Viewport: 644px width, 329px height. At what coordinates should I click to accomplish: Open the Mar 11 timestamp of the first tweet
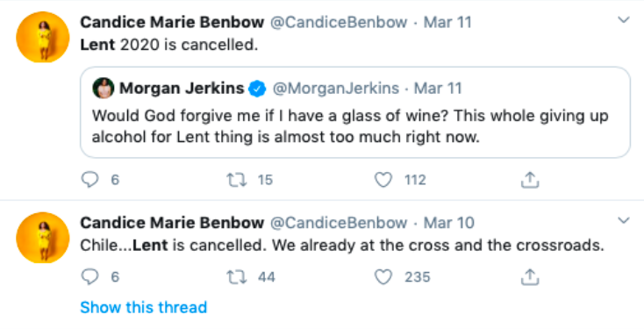447,22
